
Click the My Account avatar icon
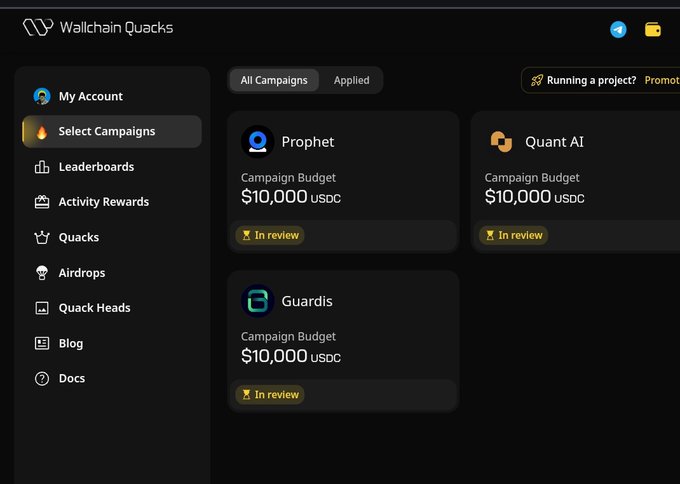pyautogui.click(x=42, y=96)
